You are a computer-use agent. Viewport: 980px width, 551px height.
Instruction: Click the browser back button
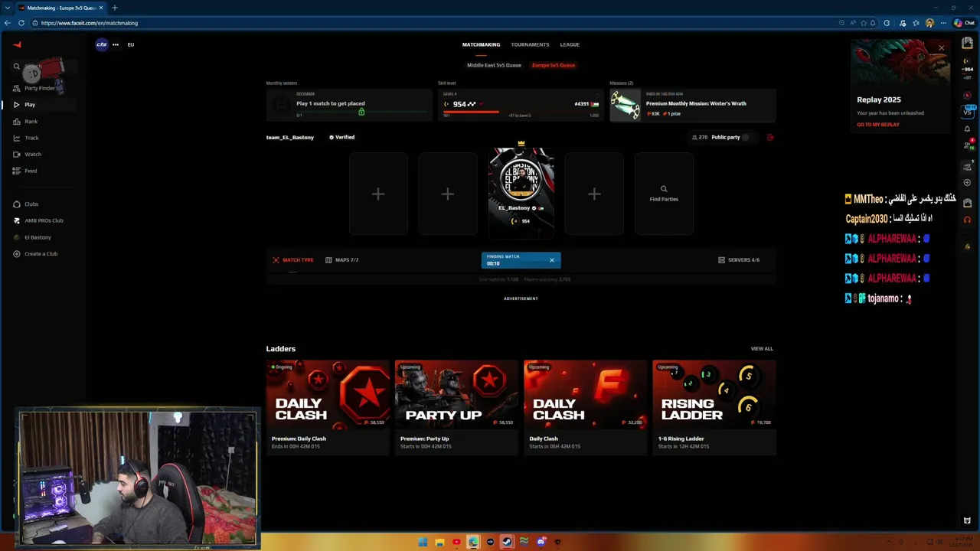click(x=8, y=23)
